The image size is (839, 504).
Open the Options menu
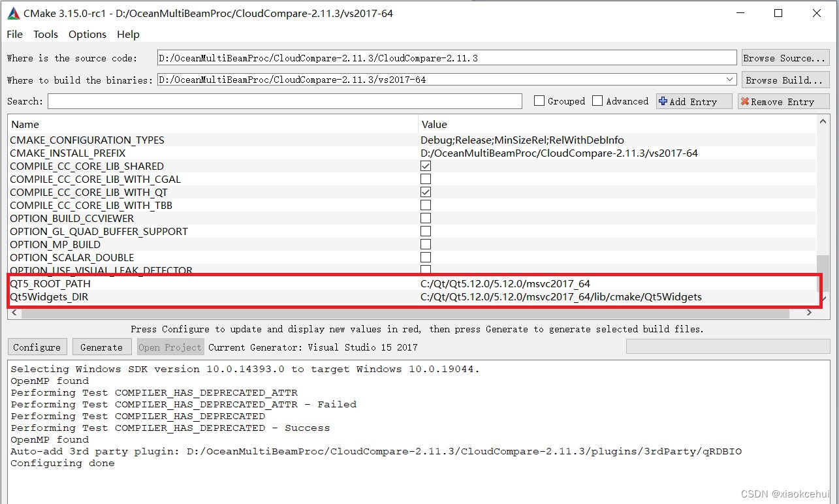(87, 35)
